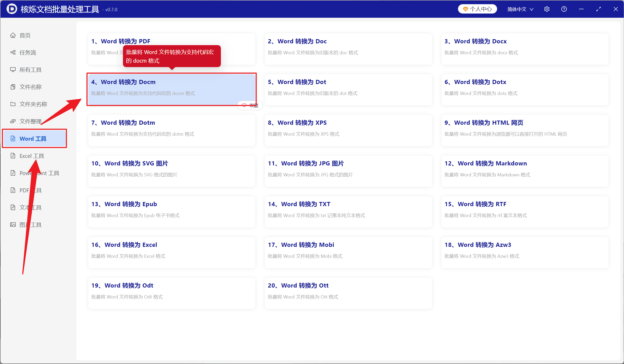Go to the 首页 home menu
Viewport: 624px width, 364px height.
(34, 35)
